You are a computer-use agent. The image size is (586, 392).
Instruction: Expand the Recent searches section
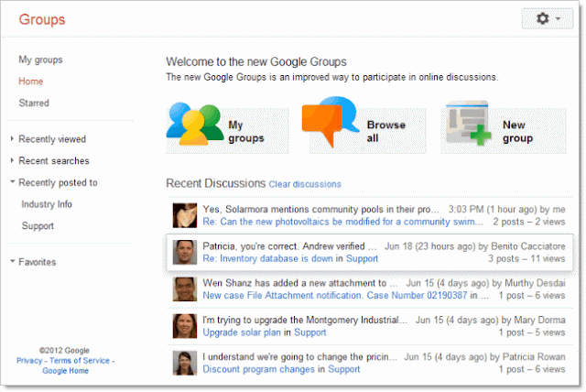tap(12, 160)
